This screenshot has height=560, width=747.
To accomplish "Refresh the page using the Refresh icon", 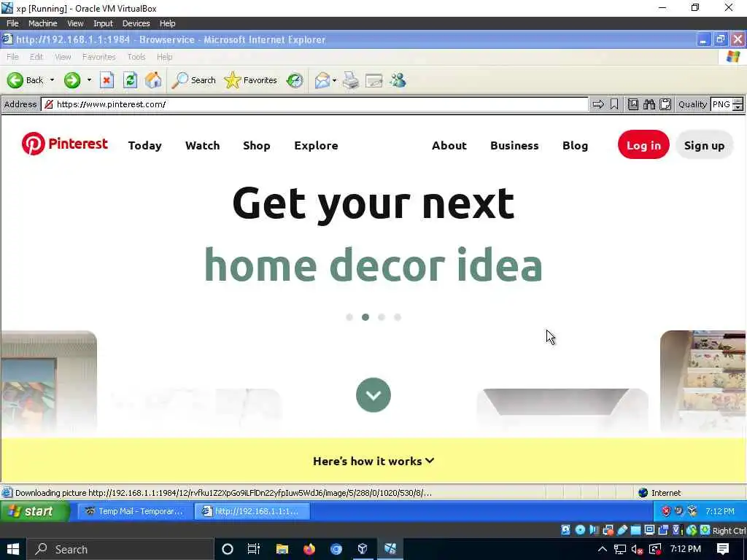I will (130, 80).
